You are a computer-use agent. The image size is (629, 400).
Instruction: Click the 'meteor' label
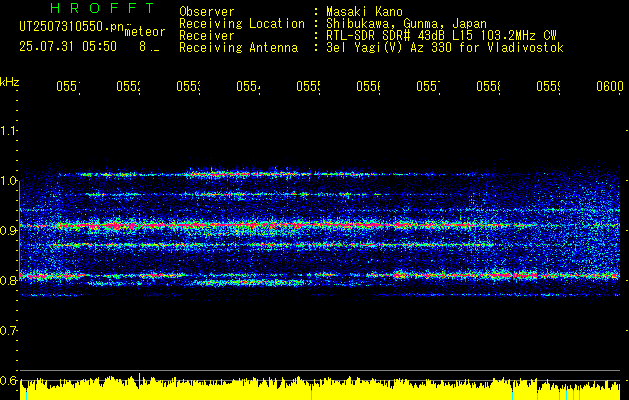coord(145,32)
